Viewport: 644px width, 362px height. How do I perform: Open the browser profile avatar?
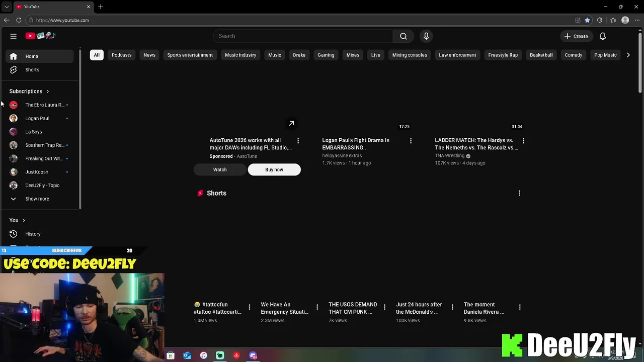pyautogui.click(x=625, y=20)
